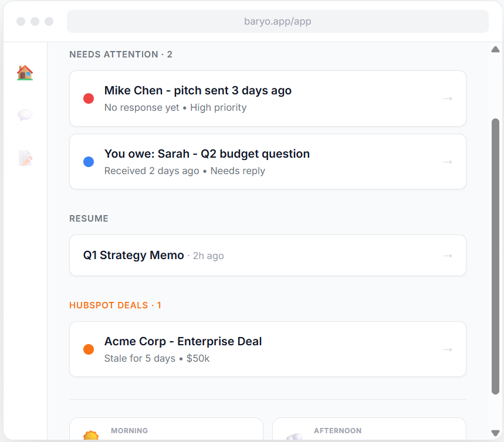Click the orange dot on Acme Corp card
504x442 pixels.
[89, 349]
